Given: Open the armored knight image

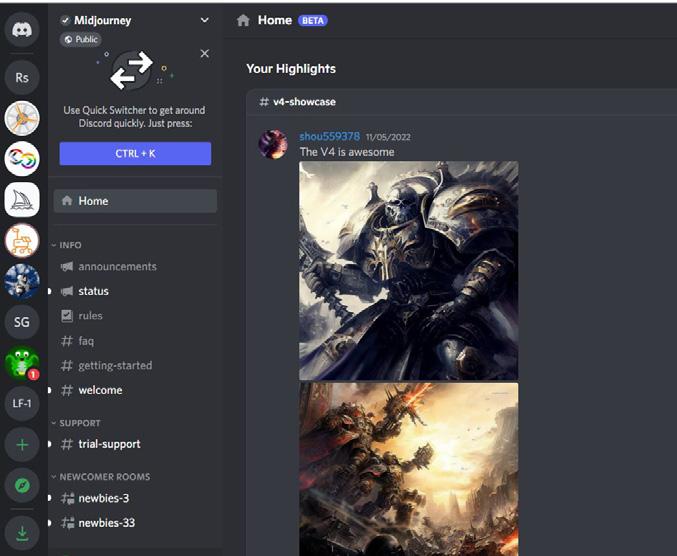Looking at the screenshot, I should click(409, 271).
